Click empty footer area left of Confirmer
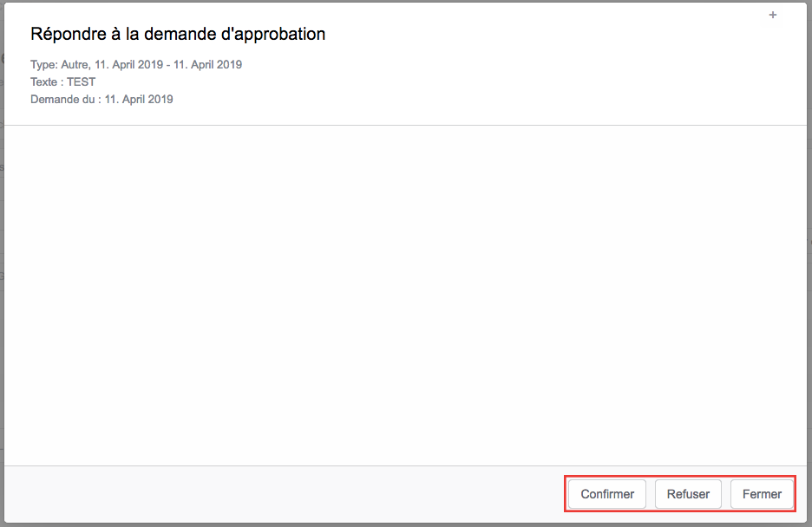Viewport: 812px width, 527px height. pyautogui.click(x=284, y=494)
